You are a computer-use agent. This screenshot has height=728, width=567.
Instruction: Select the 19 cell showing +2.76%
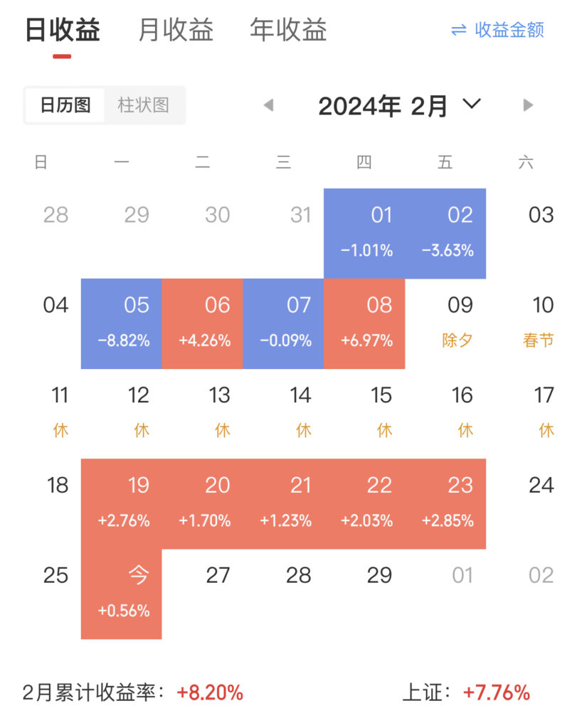[x=122, y=504]
